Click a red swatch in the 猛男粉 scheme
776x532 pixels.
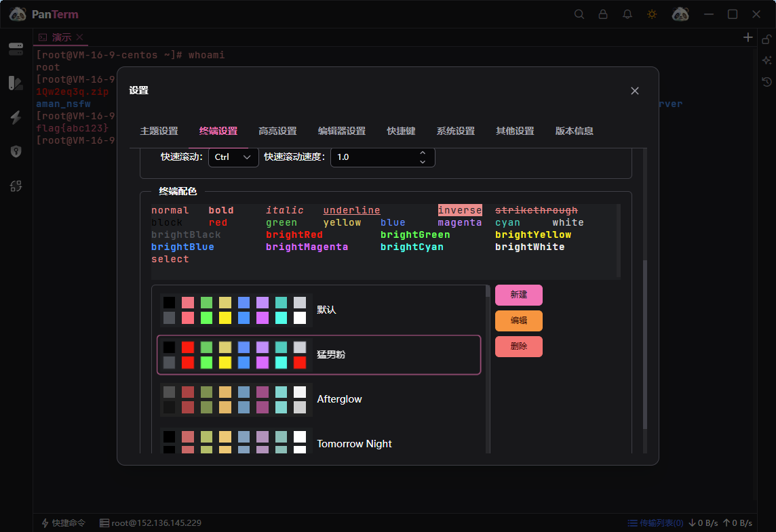click(187, 347)
